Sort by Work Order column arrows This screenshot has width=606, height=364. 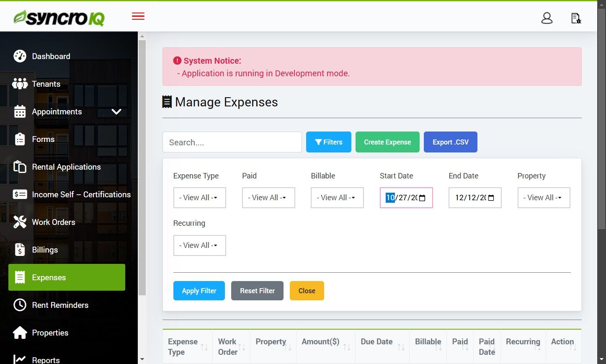242,347
